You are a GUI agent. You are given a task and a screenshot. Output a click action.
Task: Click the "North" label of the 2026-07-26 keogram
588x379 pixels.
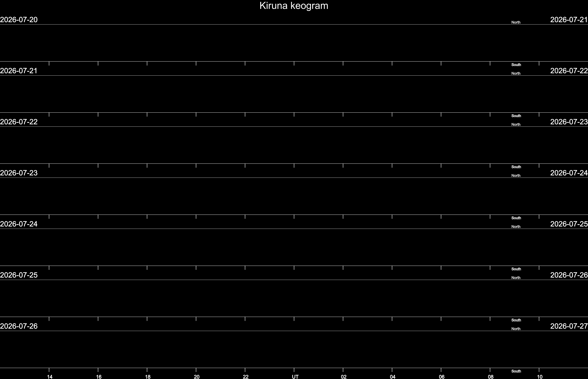point(516,329)
